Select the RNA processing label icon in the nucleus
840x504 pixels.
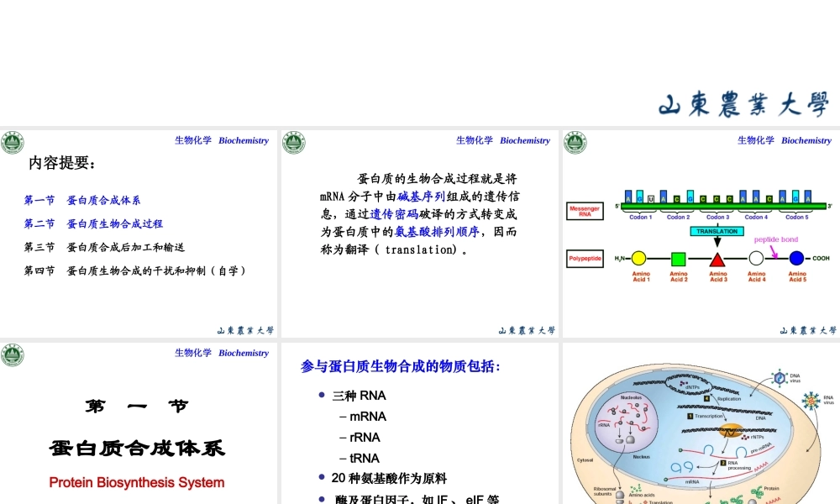coord(723,463)
